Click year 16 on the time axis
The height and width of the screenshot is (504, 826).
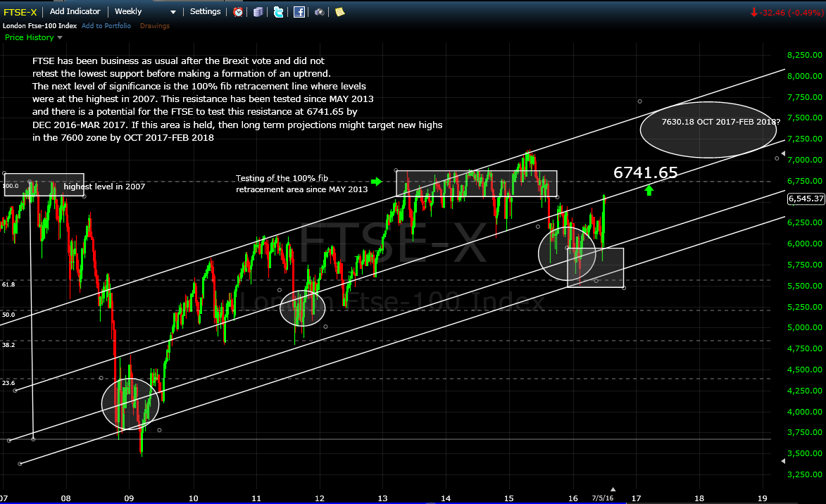pos(573,498)
